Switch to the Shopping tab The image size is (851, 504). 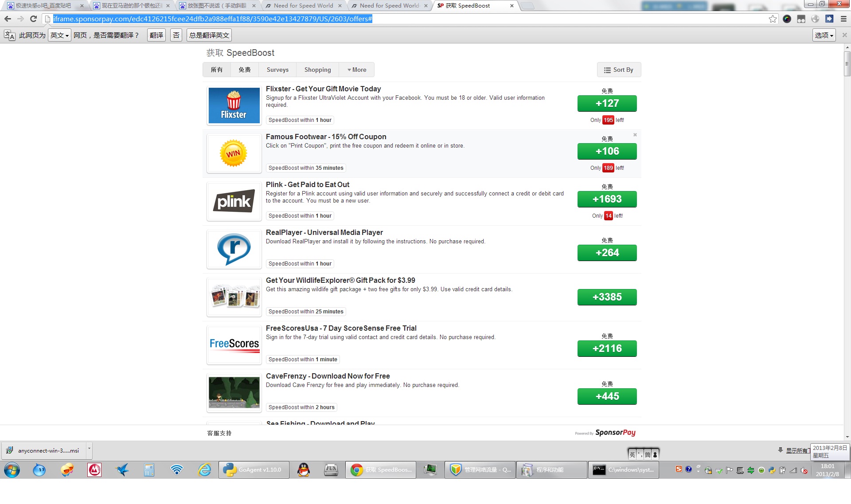(x=317, y=70)
